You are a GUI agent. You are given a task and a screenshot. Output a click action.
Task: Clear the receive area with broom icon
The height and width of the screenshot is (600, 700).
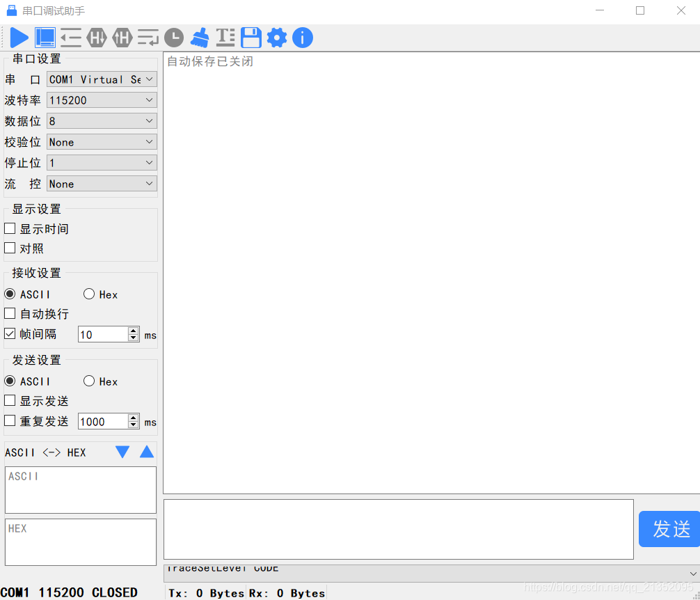coord(200,38)
